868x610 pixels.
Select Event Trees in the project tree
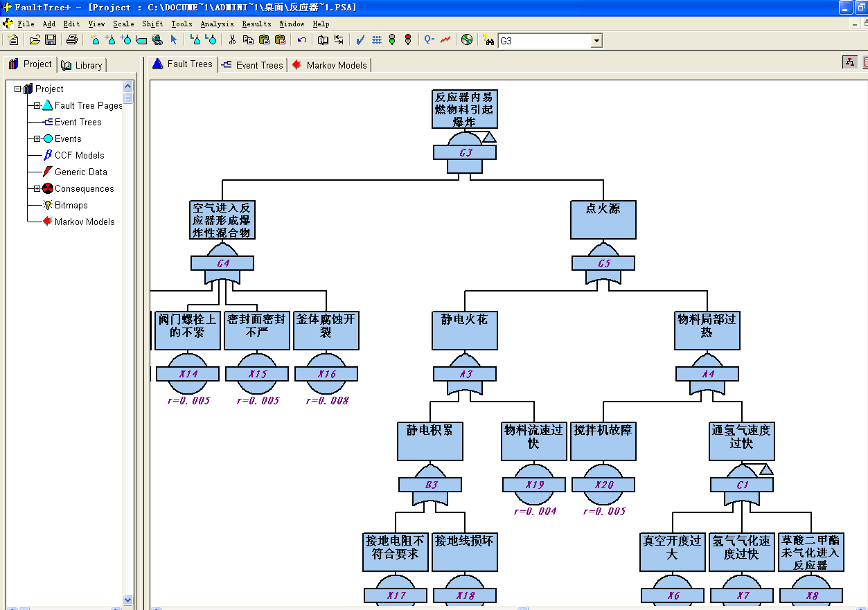(78, 122)
